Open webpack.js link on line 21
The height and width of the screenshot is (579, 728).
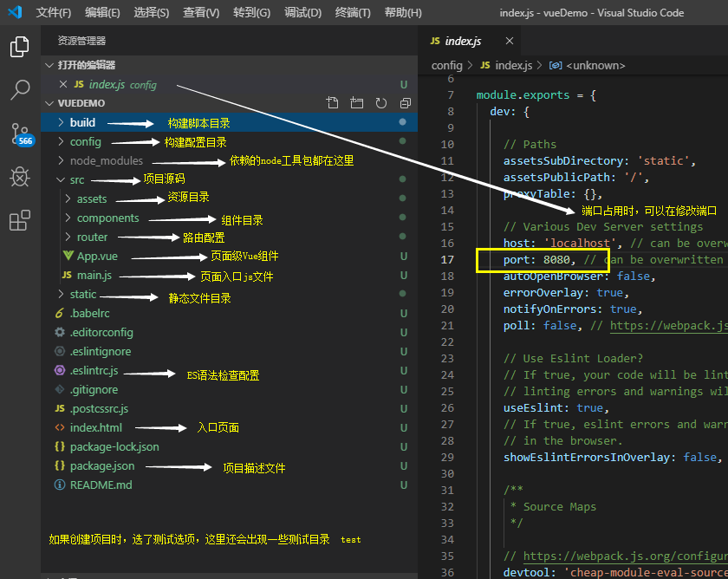[668, 326]
